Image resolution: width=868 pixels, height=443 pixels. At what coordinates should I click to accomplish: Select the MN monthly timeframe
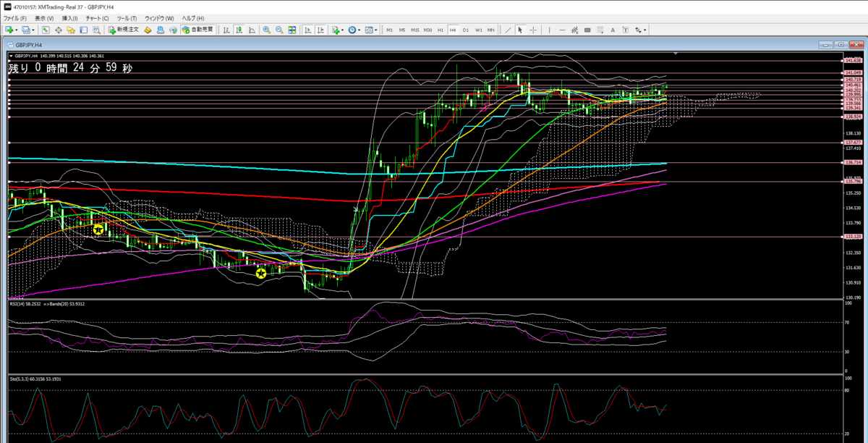coord(491,30)
